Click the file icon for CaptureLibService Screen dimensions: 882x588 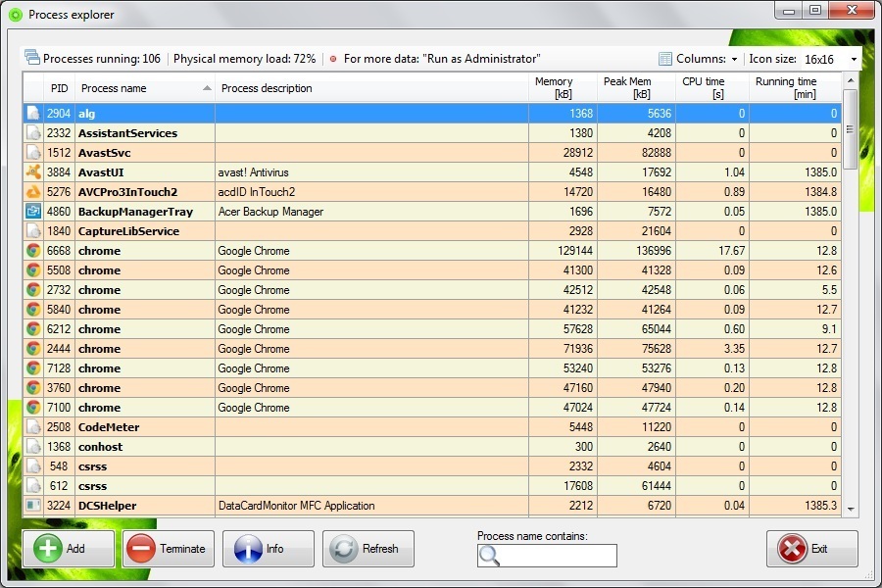coord(33,231)
